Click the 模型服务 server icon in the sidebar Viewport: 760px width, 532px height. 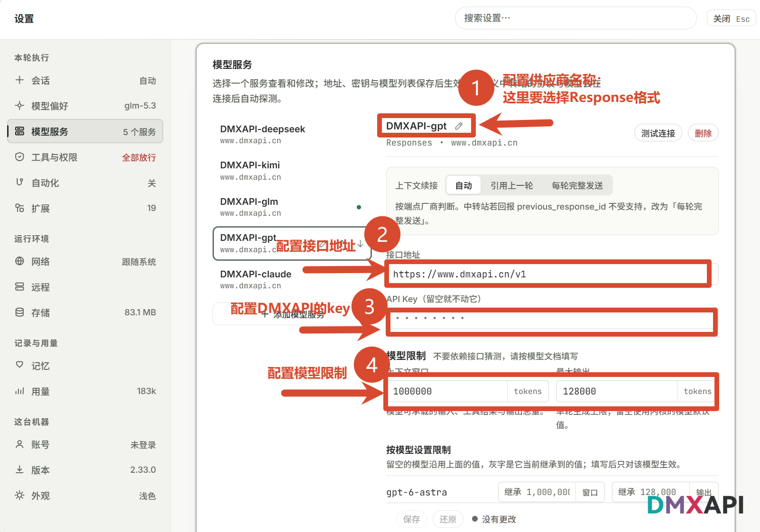19,131
